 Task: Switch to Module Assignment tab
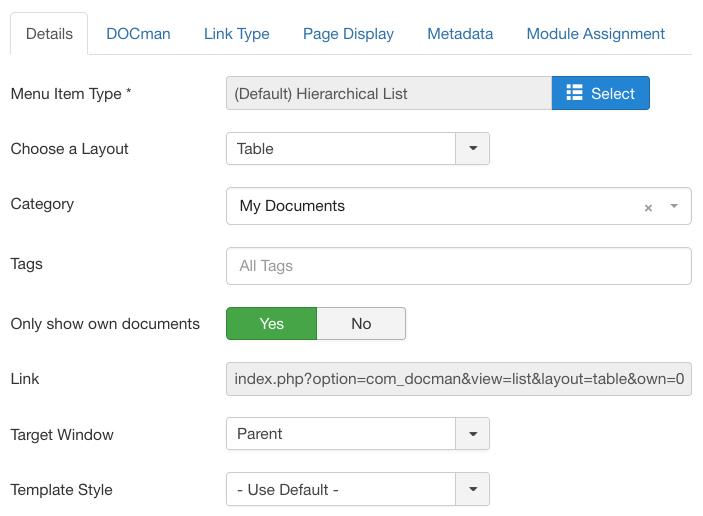tap(595, 34)
